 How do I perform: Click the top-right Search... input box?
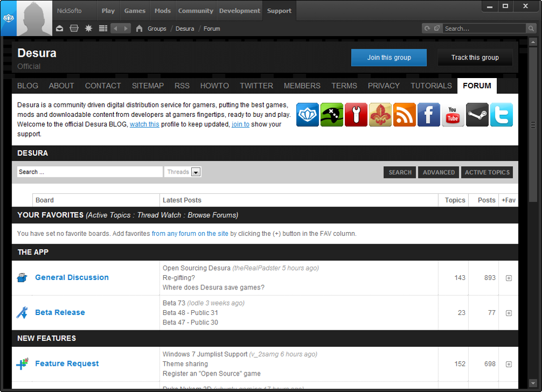(x=484, y=28)
